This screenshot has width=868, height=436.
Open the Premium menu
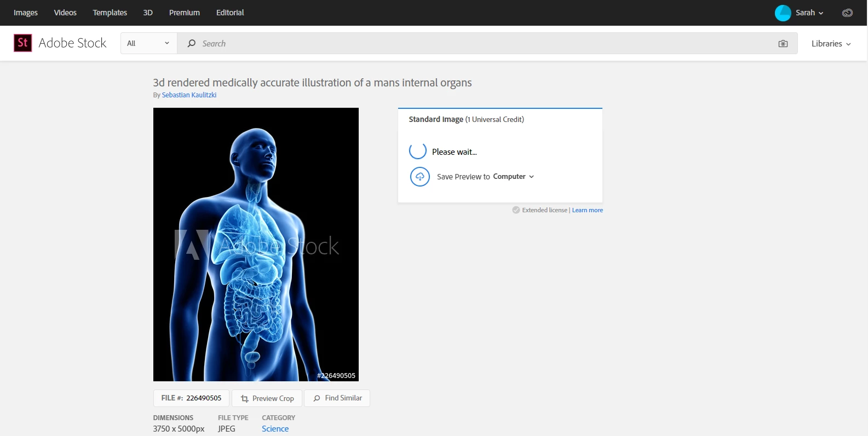[x=185, y=13]
